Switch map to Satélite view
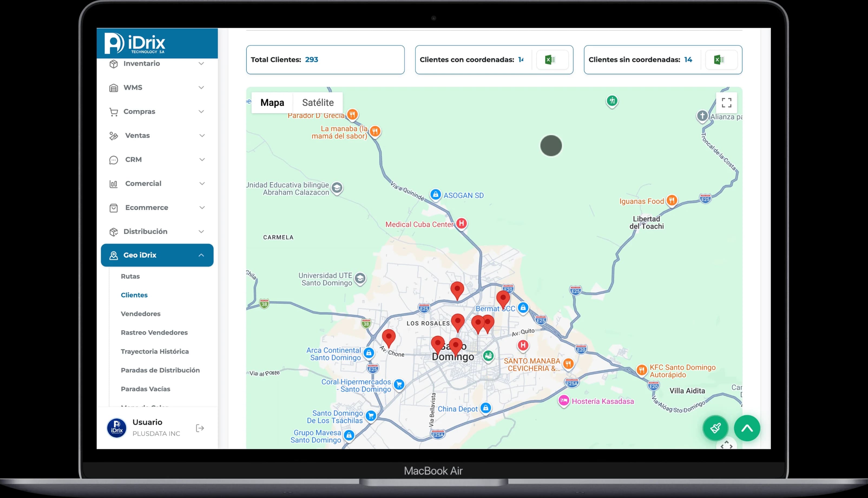This screenshot has width=868, height=498. [x=318, y=103]
